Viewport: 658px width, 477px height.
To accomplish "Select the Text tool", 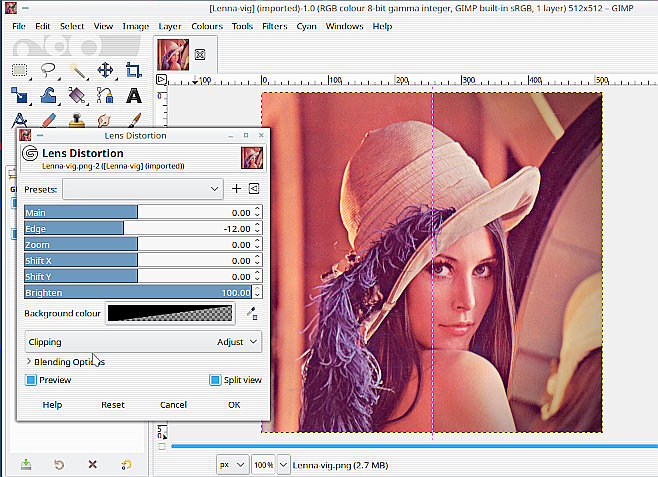I will [x=134, y=96].
